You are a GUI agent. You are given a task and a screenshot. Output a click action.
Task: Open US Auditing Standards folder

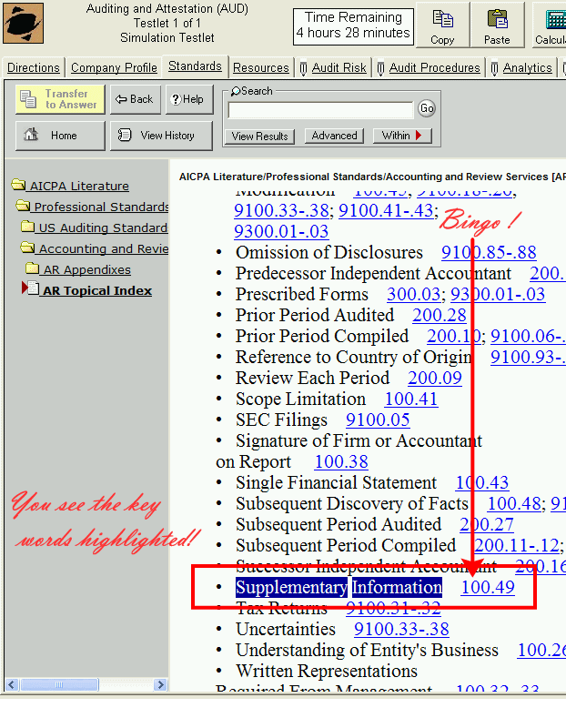103,228
